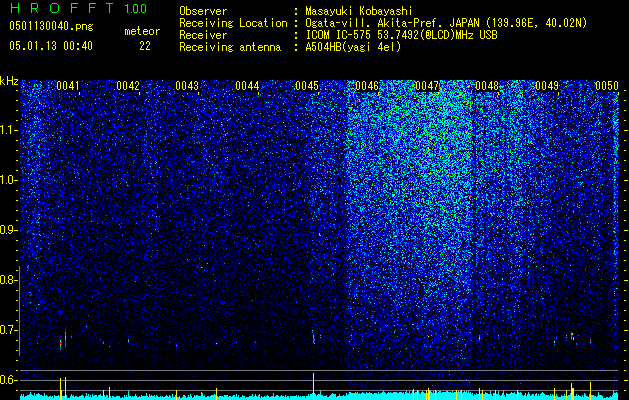Click the Receiving Location label
This screenshot has width=629, height=400.
click(233, 23)
